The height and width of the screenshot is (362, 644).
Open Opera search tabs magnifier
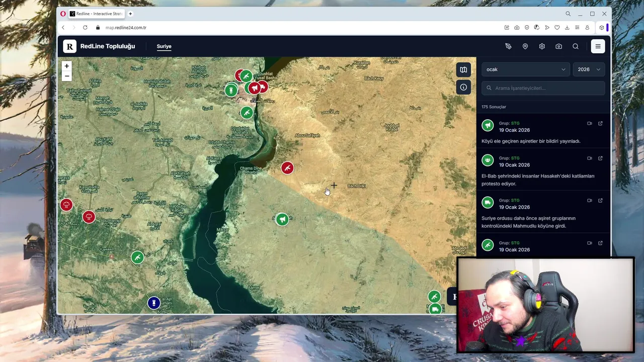coord(568,14)
